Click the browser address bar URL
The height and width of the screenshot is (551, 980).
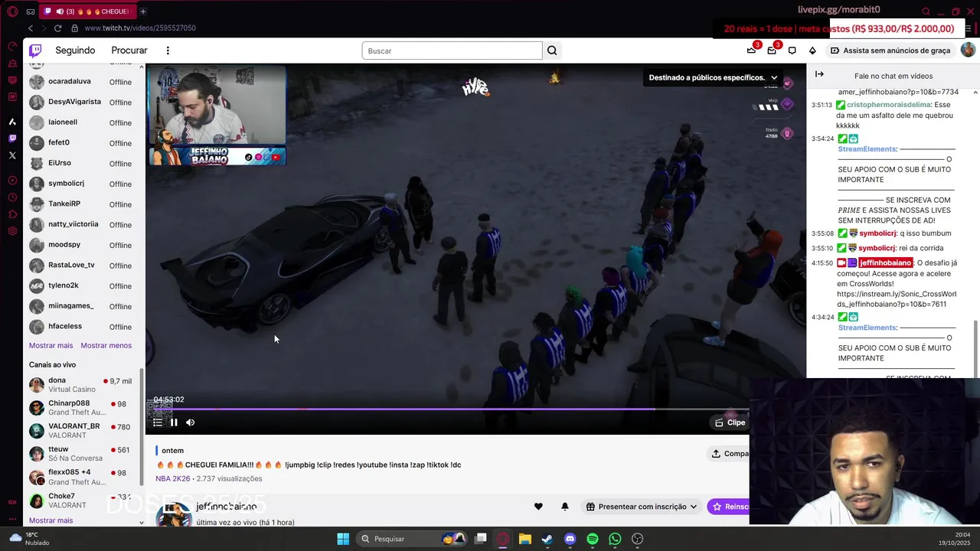140,28
